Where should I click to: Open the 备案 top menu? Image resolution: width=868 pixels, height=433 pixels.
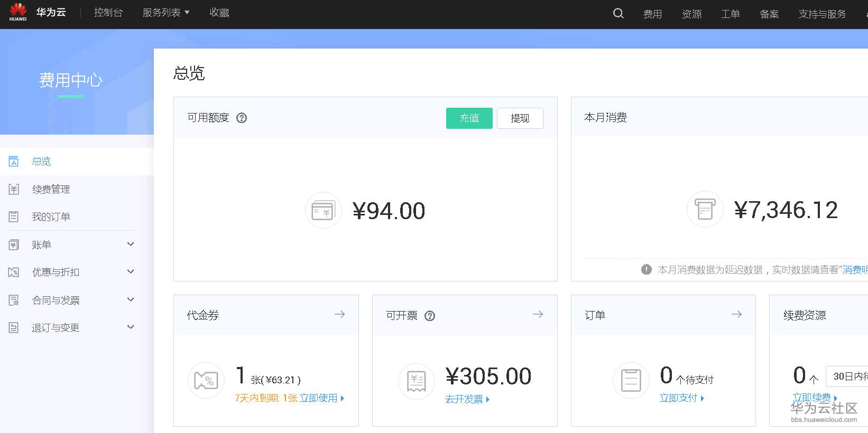[769, 14]
